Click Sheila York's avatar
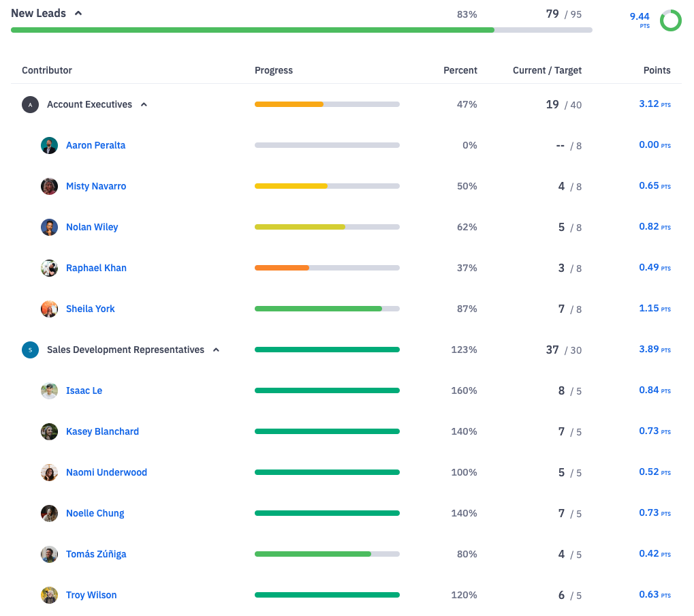This screenshot has width=694, height=616. tap(49, 309)
